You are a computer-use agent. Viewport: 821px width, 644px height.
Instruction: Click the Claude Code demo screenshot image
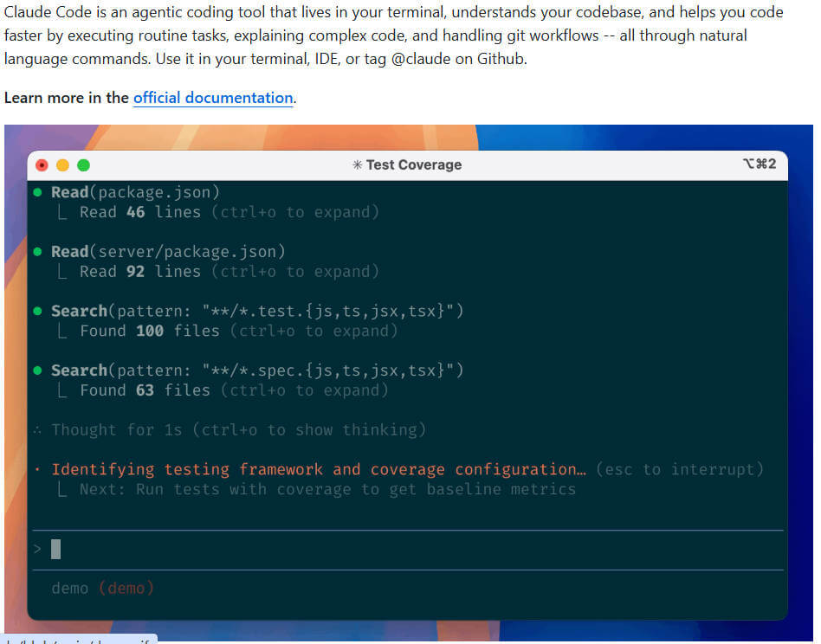(409, 383)
